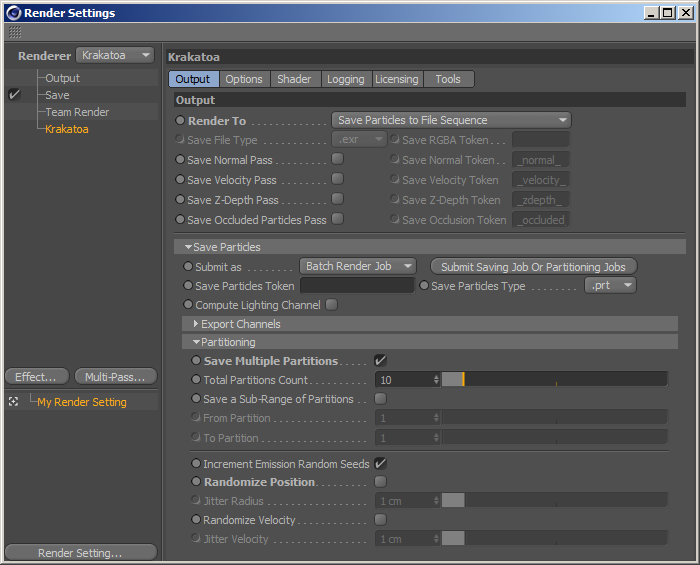700x565 pixels.
Task: Click the animation dot beside Save Particles Type
Action: click(x=424, y=285)
